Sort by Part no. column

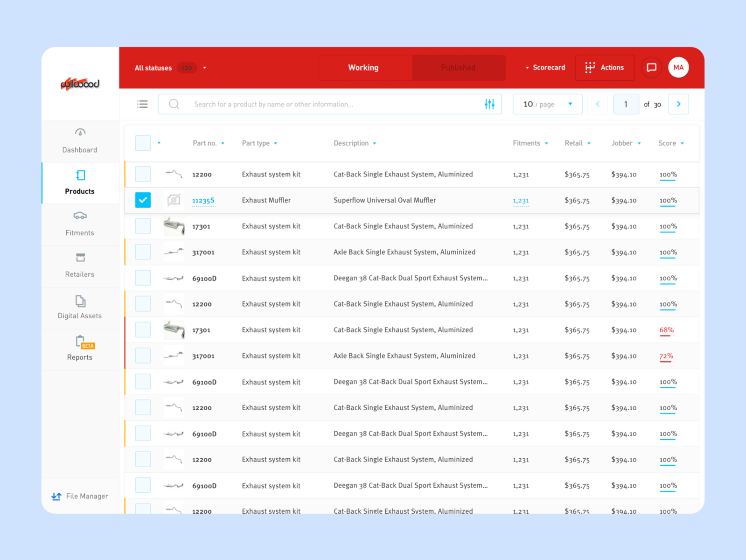209,143
